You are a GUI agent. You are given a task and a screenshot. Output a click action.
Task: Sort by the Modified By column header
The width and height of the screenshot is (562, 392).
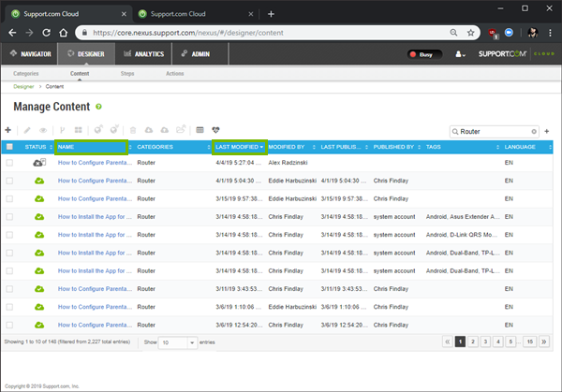(x=291, y=147)
